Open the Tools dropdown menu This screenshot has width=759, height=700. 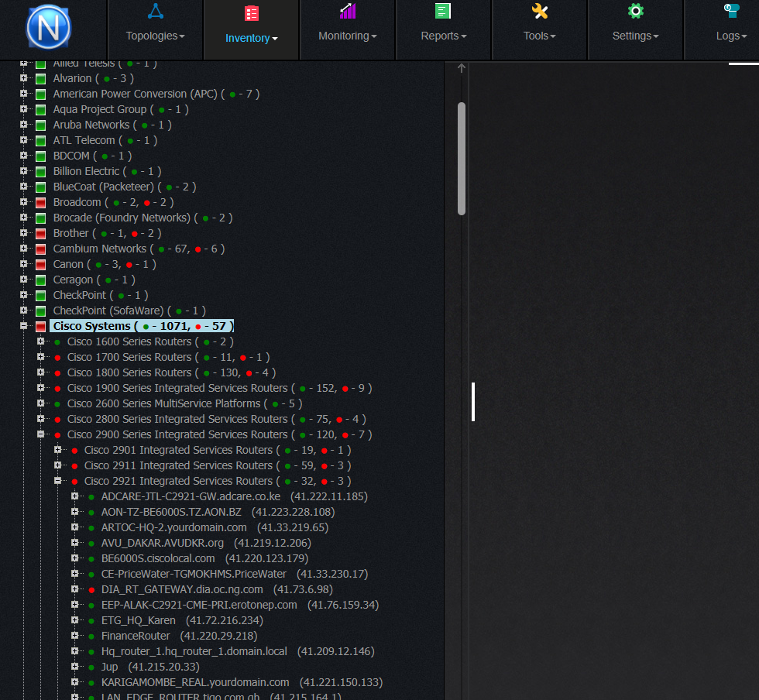539,36
